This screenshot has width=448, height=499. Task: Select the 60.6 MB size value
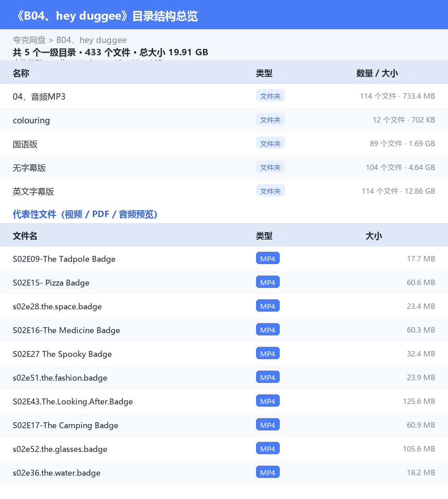[421, 282]
